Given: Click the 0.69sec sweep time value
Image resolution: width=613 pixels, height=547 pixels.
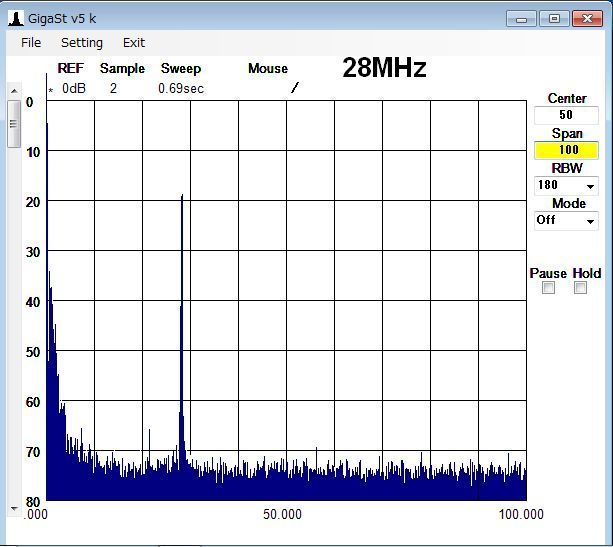Looking at the screenshot, I should point(180,89).
